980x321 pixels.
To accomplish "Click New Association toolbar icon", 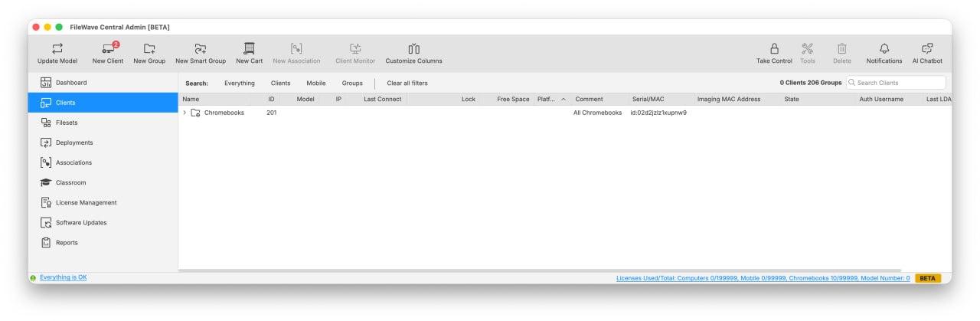I will [296, 49].
